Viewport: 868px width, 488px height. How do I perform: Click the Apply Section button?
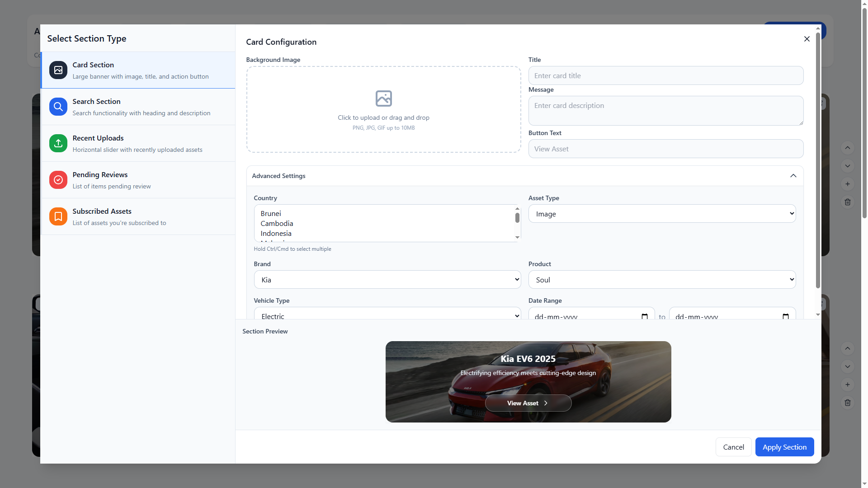784,447
